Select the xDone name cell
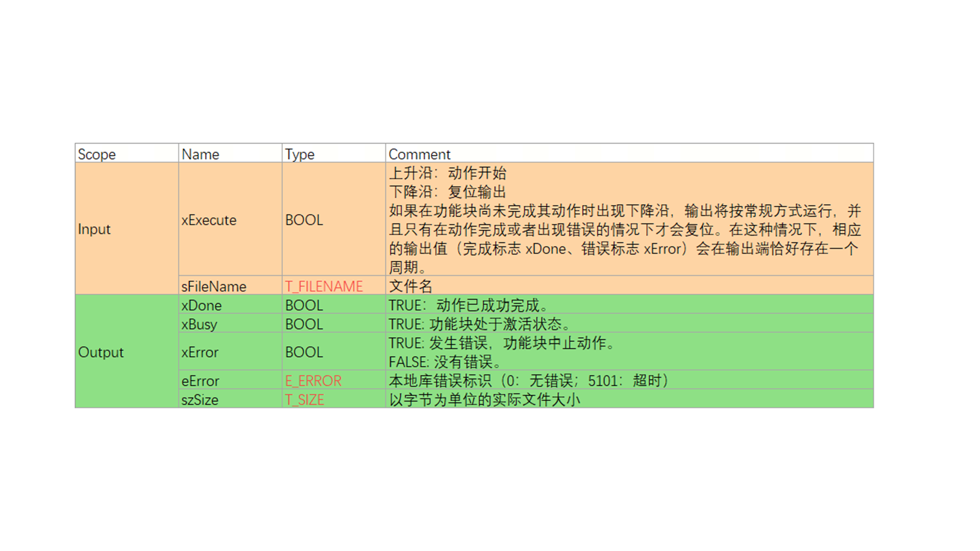980x551 pixels. click(x=202, y=305)
